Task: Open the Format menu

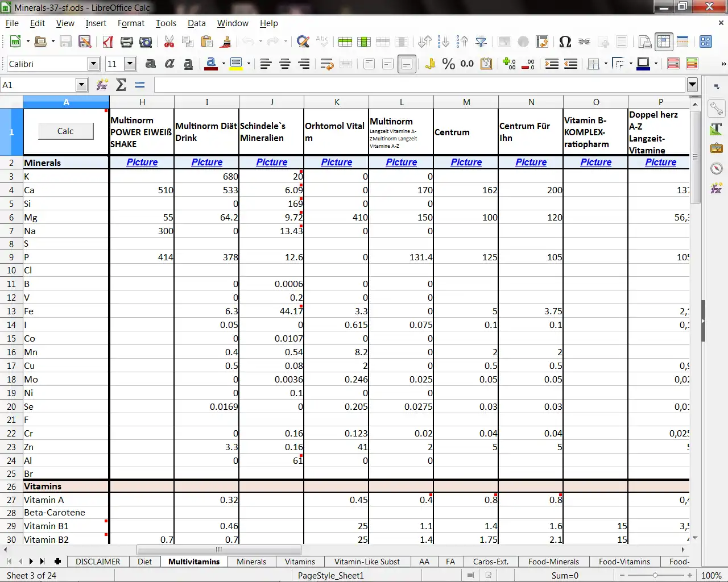Action: pos(131,23)
